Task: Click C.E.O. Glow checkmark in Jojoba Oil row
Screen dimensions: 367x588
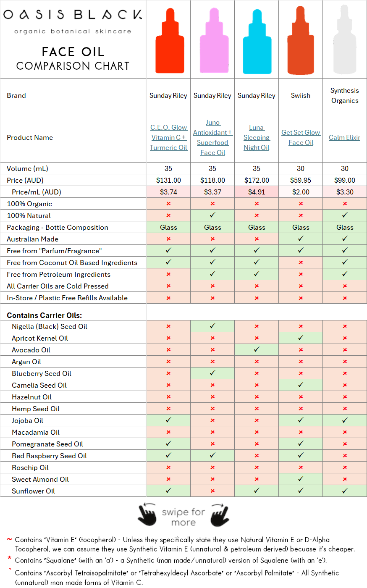Action: [x=168, y=420]
